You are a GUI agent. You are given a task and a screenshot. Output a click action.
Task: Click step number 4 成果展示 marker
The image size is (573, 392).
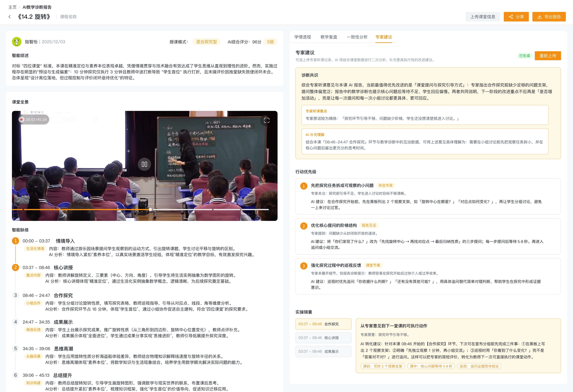click(16, 322)
